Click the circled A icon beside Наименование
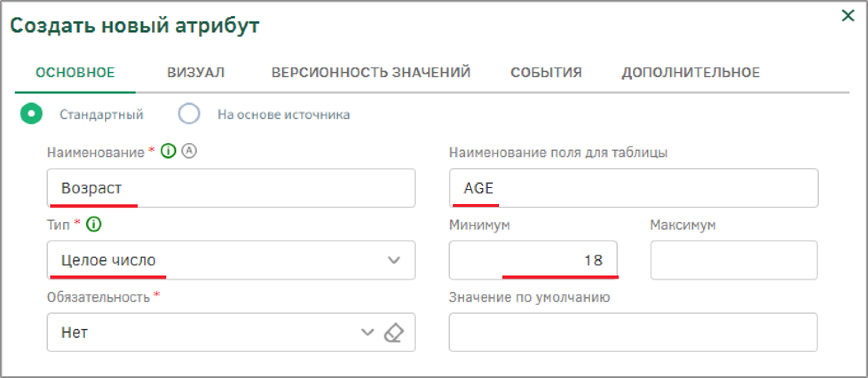Viewport: 868px width, 378px height. pos(189,151)
